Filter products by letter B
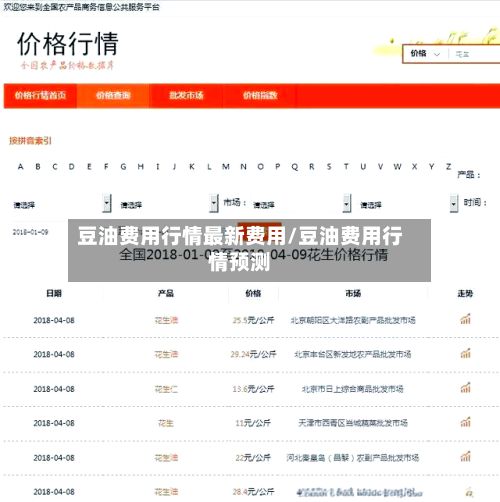 pos(38,166)
